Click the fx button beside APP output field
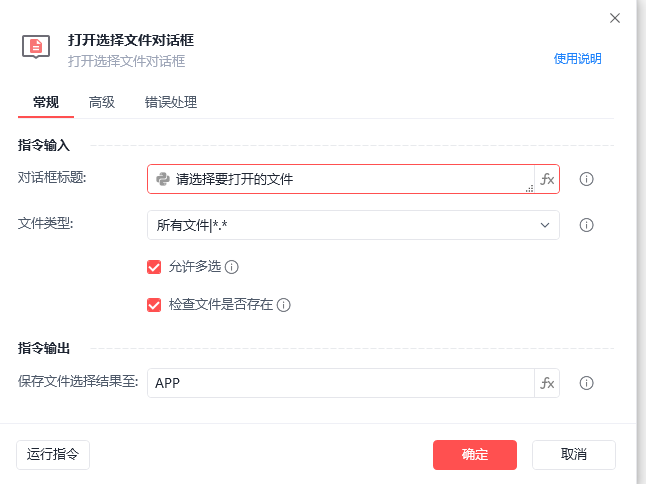 pyautogui.click(x=547, y=383)
